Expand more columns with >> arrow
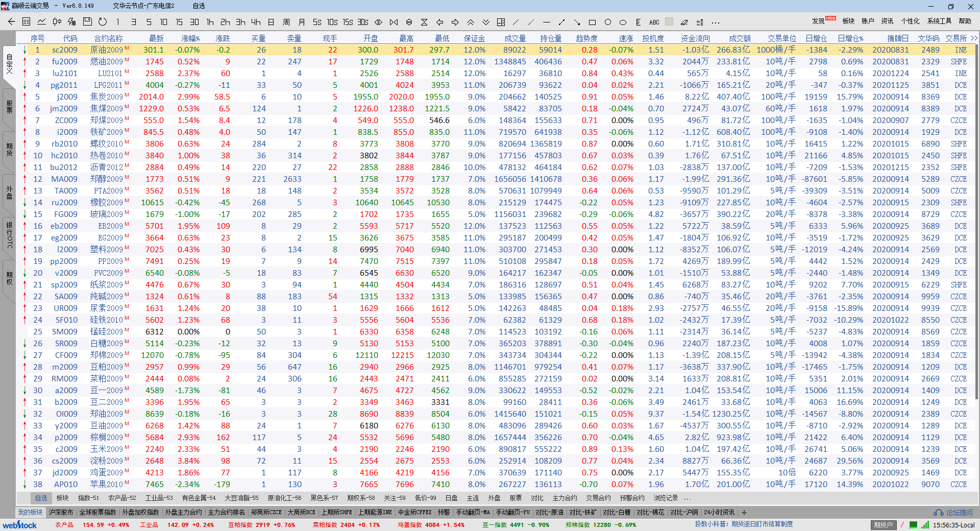 click(x=974, y=38)
